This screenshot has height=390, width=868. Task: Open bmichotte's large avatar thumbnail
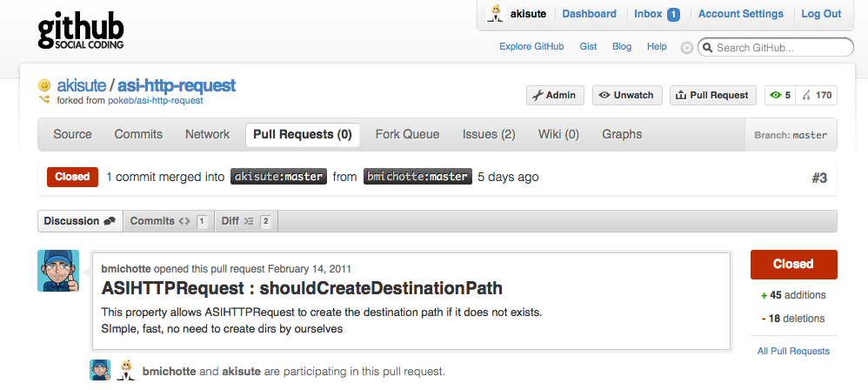(58, 271)
